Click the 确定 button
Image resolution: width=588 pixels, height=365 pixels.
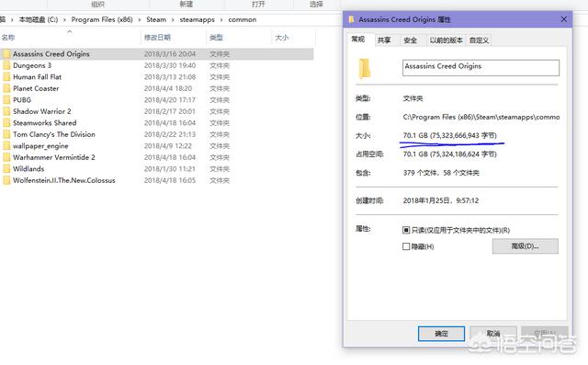(x=441, y=334)
